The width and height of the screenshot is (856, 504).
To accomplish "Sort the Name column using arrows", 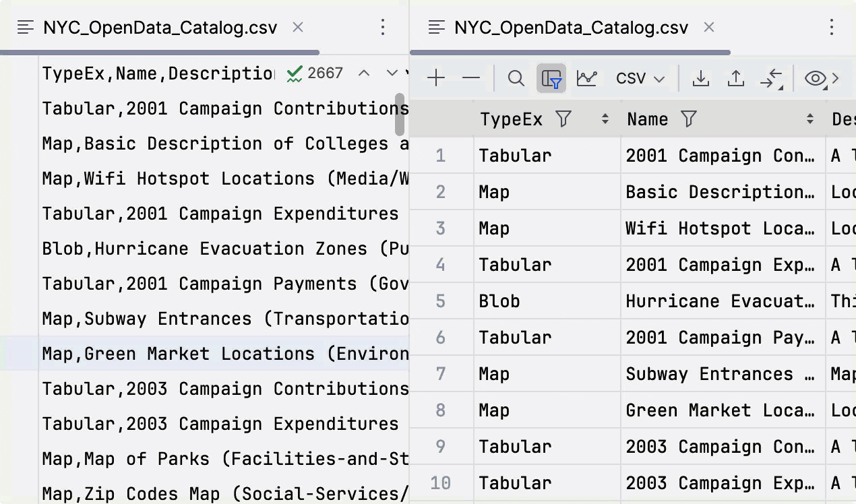I will click(x=810, y=119).
